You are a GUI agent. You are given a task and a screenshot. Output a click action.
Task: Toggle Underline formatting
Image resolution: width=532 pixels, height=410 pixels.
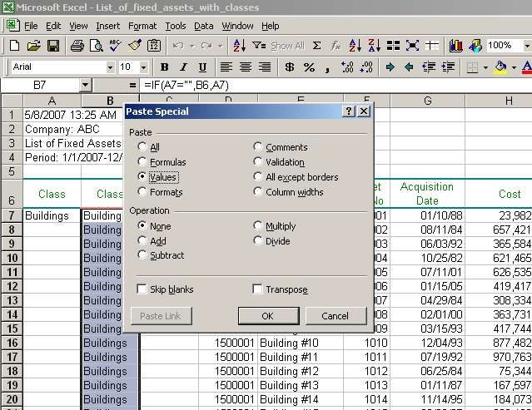tap(202, 67)
